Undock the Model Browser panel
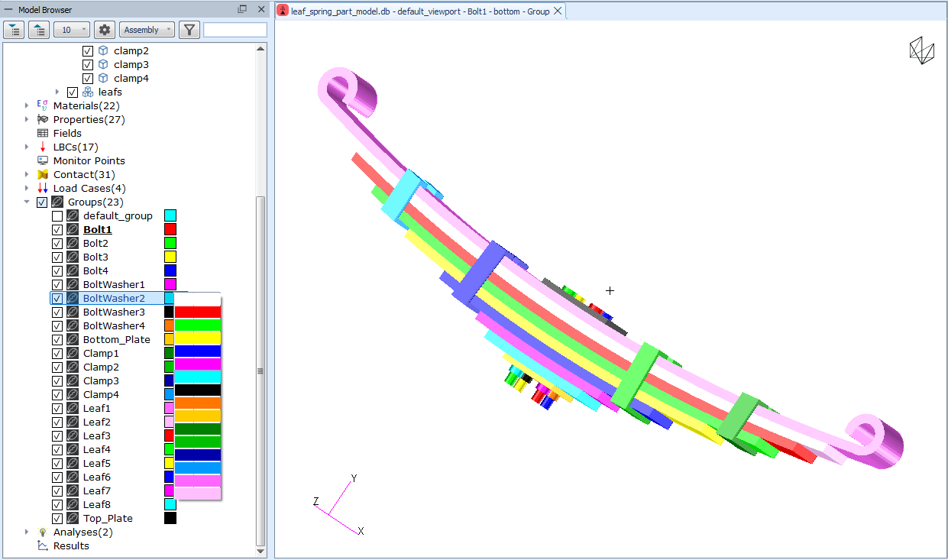This screenshot has height=560, width=948. click(x=242, y=9)
